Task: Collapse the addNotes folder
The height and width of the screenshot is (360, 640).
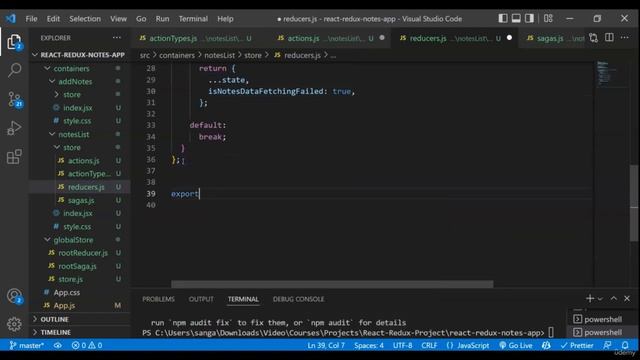Action: pyautogui.click(x=80, y=81)
